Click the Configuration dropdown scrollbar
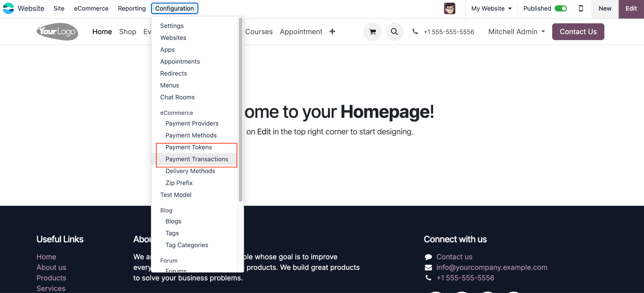This screenshot has height=293, width=644. [x=241, y=110]
